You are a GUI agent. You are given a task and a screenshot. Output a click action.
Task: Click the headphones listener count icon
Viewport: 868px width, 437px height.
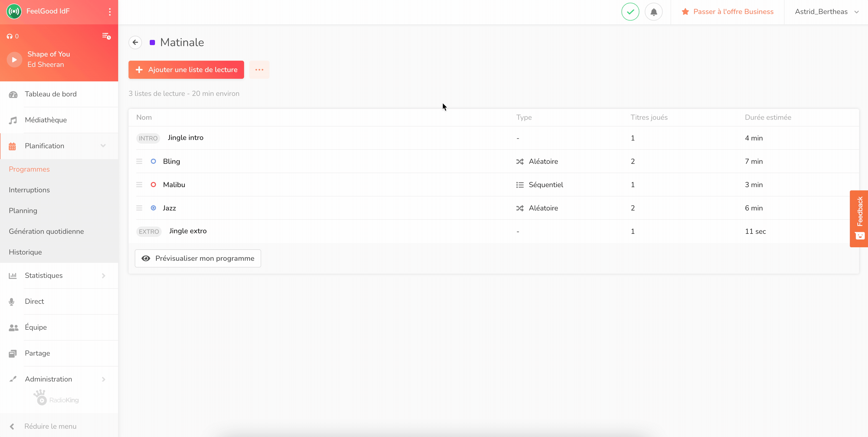pyautogui.click(x=9, y=36)
